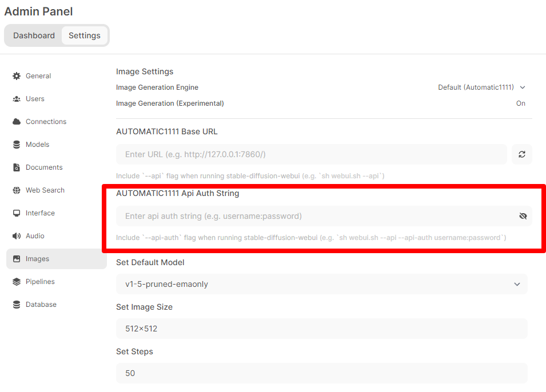Switch to the Settings tab
The height and width of the screenshot is (392, 546).
click(84, 35)
